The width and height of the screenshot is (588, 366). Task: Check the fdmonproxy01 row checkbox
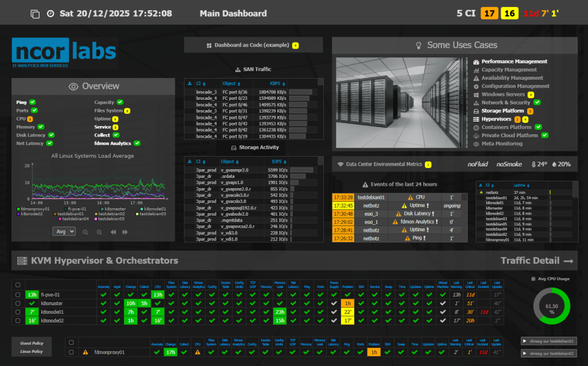[x=71, y=352]
